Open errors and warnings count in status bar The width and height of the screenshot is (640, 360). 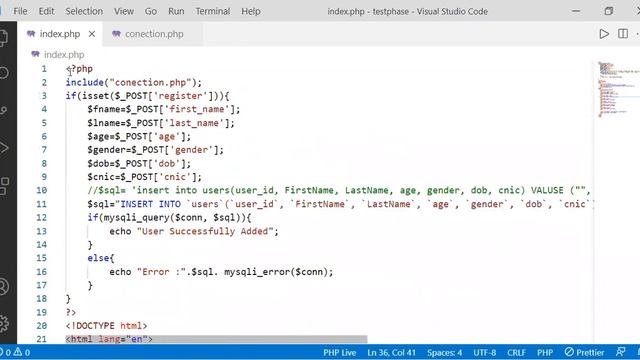[x=15, y=352]
